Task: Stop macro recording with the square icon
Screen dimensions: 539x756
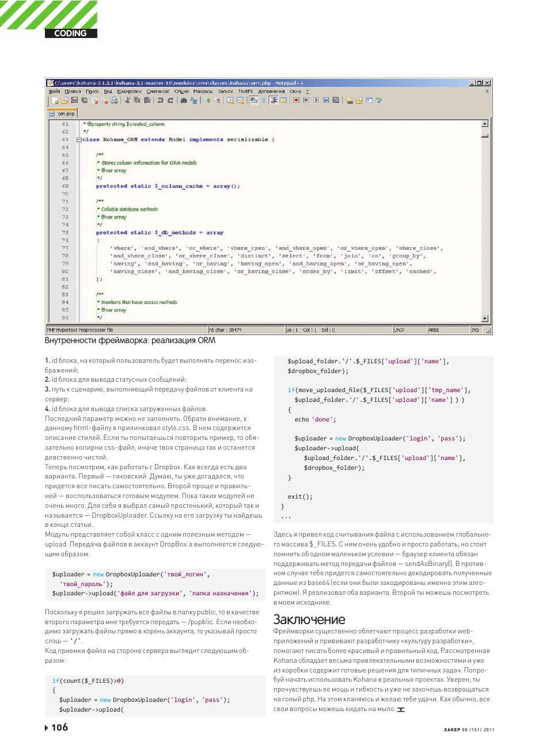Action: [x=306, y=101]
